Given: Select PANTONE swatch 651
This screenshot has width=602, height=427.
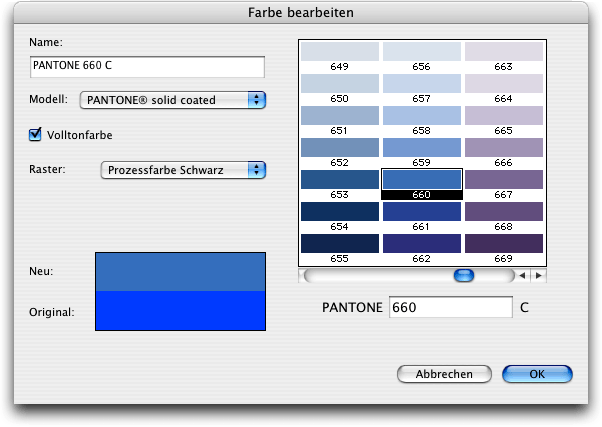Looking at the screenshot, I should [340, 116].
